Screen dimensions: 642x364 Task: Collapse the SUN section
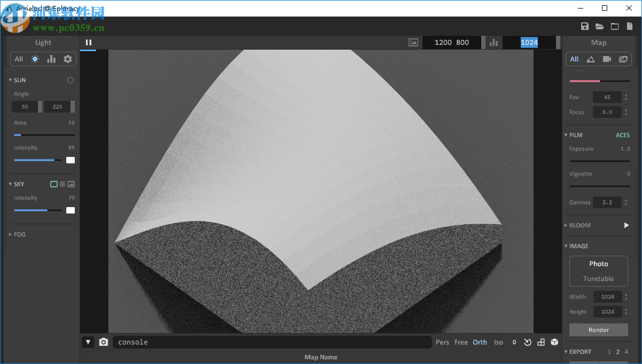tap(17, 80)
